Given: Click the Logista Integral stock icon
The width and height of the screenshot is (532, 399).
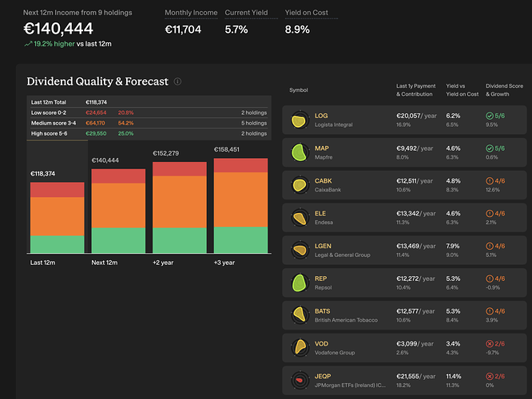Looking at the screenshot, I should click(x=299, y=120).
